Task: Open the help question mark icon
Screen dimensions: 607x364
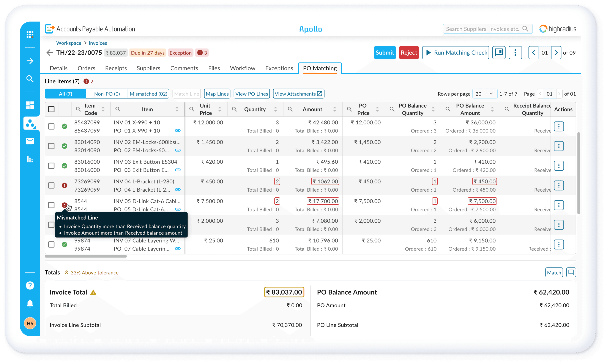Action: point(30,285)
